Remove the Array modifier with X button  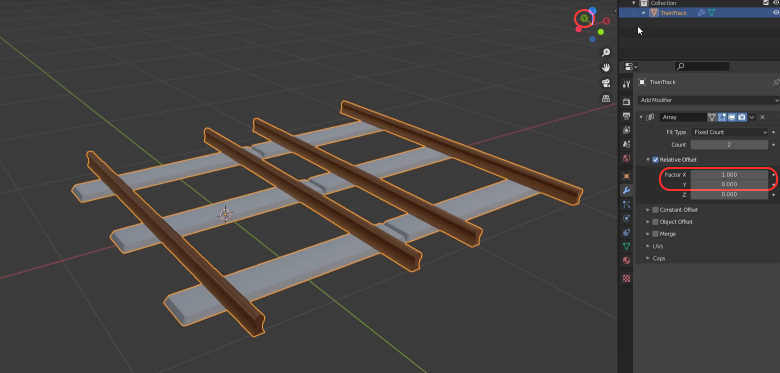(763, 117)
